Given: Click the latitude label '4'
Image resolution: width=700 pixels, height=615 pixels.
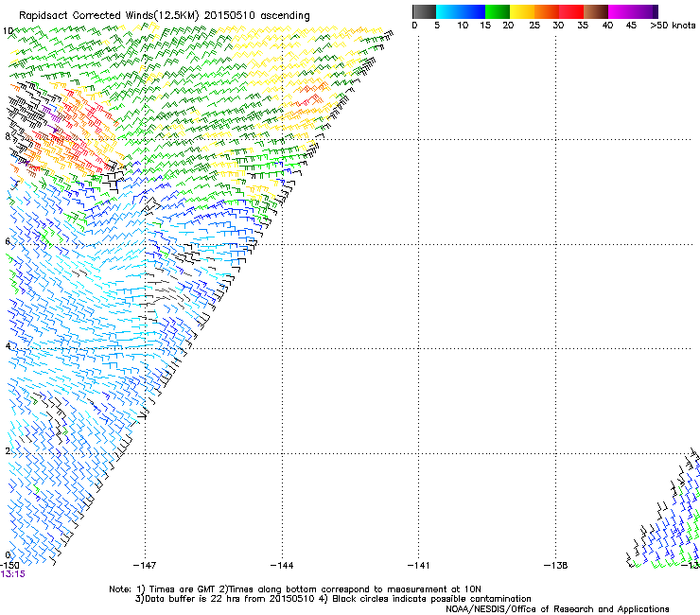Looking at the screenshot, I should click(8, 346).
